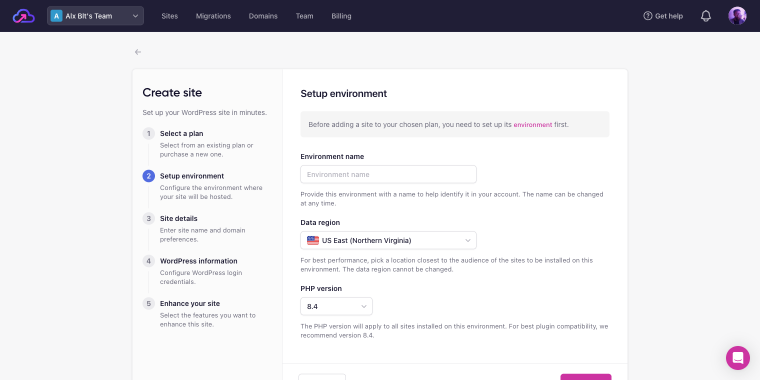The height and width of the screenshot is (380, 760).
Task: Select the 'WordPress information' step
Action: [199, 261]
